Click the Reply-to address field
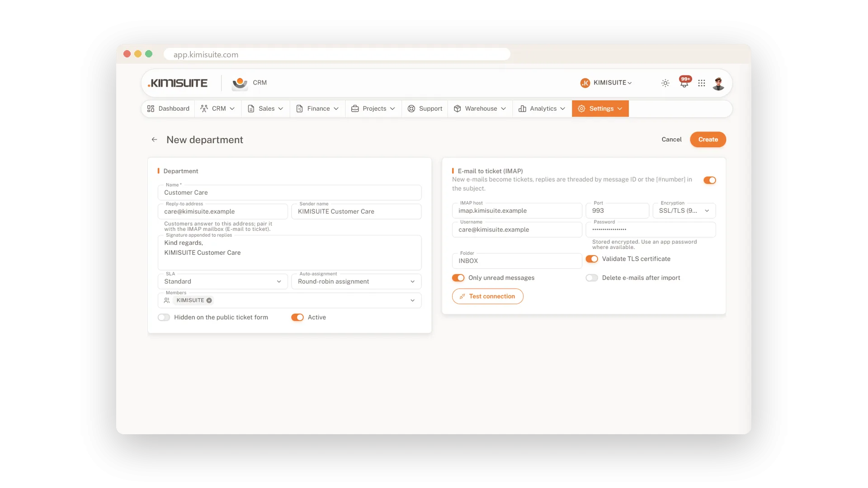The width and height of the screenshot is (868, 488). point(222,211)
